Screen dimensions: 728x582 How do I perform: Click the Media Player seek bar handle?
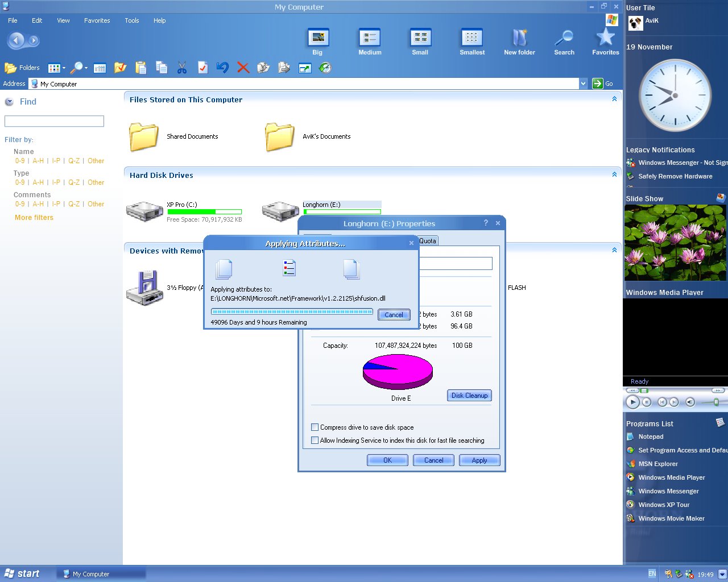tap(644, 390)
